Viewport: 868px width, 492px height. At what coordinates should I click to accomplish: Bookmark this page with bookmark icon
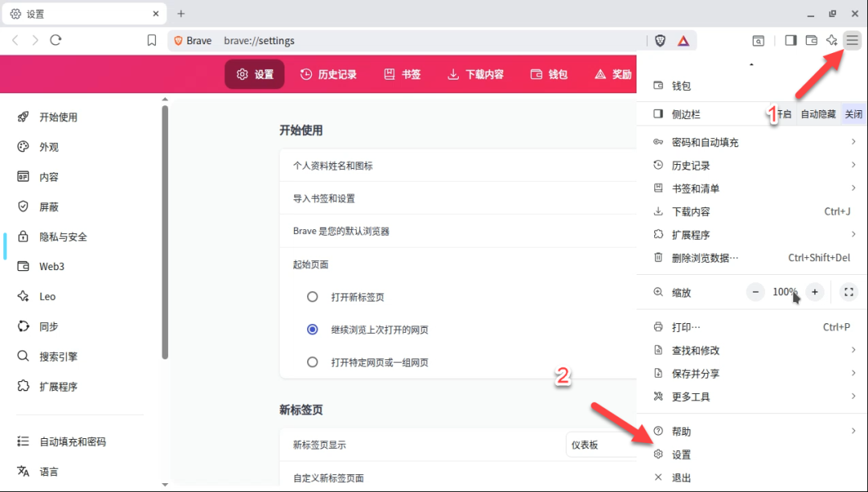tap(152, 40)
